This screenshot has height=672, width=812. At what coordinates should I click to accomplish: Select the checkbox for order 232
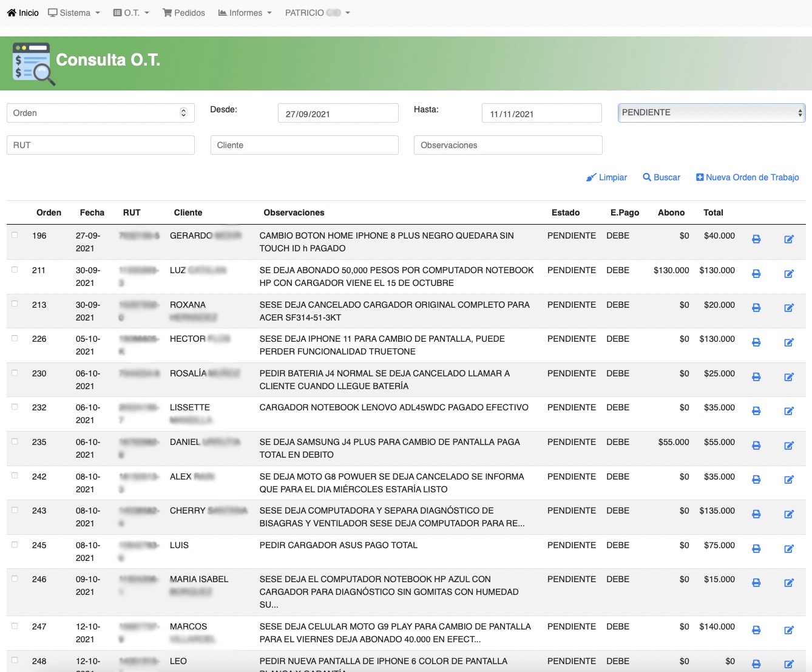(x=15, y=407)
